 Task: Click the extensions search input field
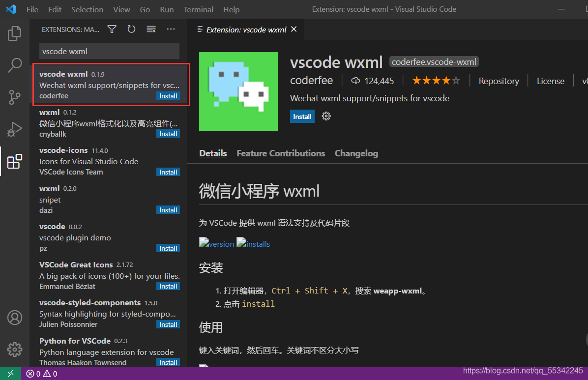coord(109,51)
